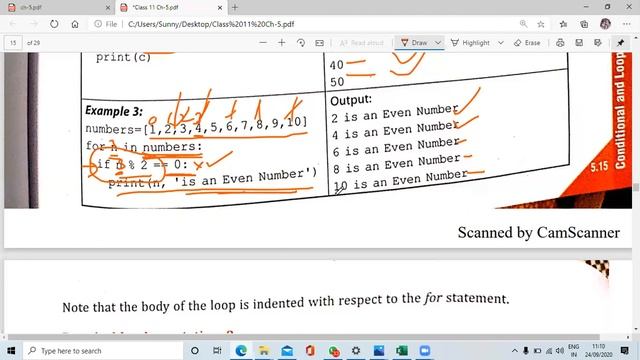Show hidden system tray icons

[x=515, y=351]
